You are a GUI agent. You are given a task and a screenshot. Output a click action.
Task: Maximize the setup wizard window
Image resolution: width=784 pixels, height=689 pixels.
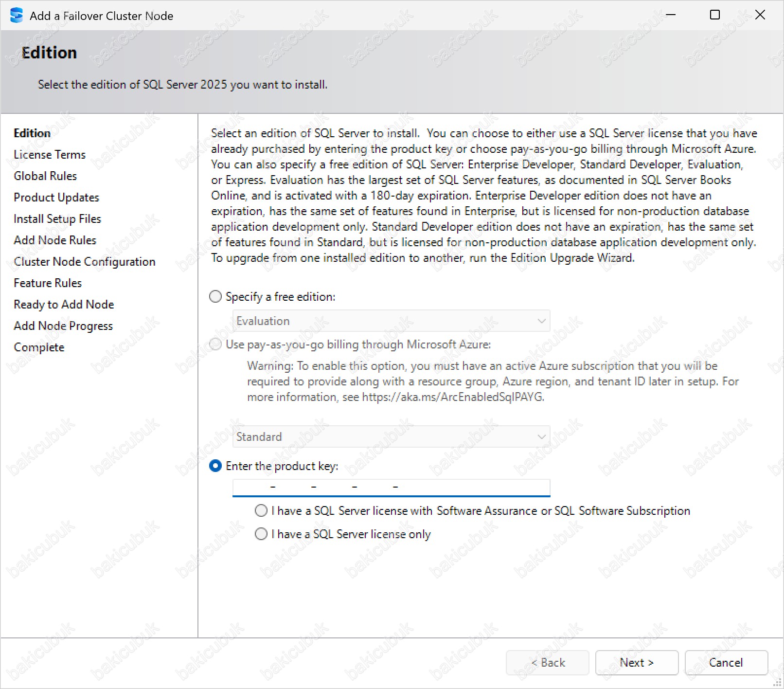tap(714, 15)
